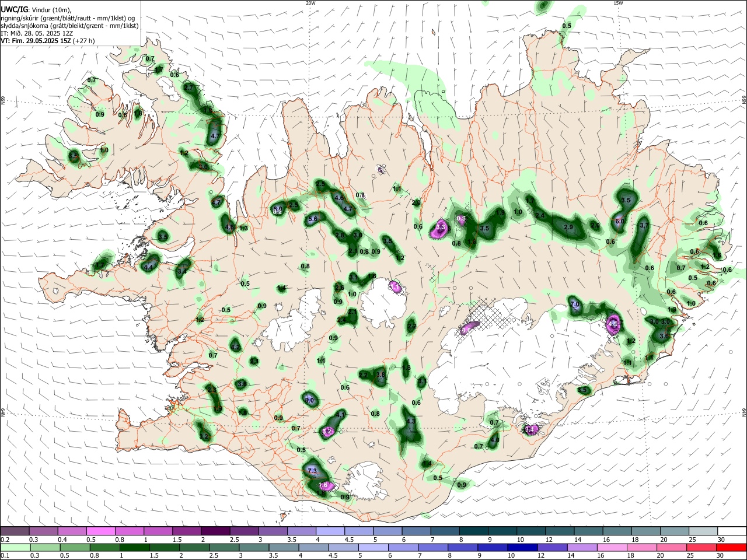Click the '2.7' precipitation value on the map
Viewport: 747px width, 560px height.
pos(189,87)
